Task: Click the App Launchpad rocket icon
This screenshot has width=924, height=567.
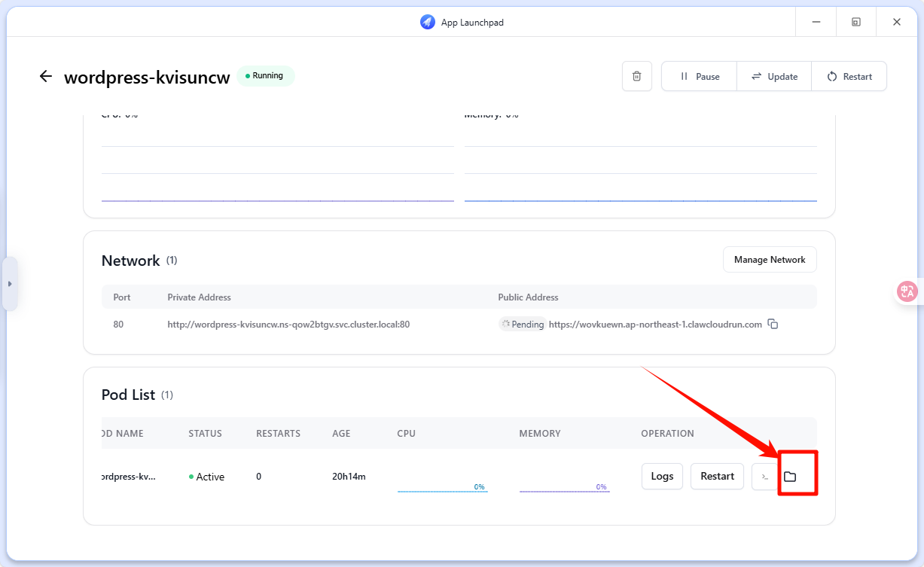Action: tap(428, 23)
